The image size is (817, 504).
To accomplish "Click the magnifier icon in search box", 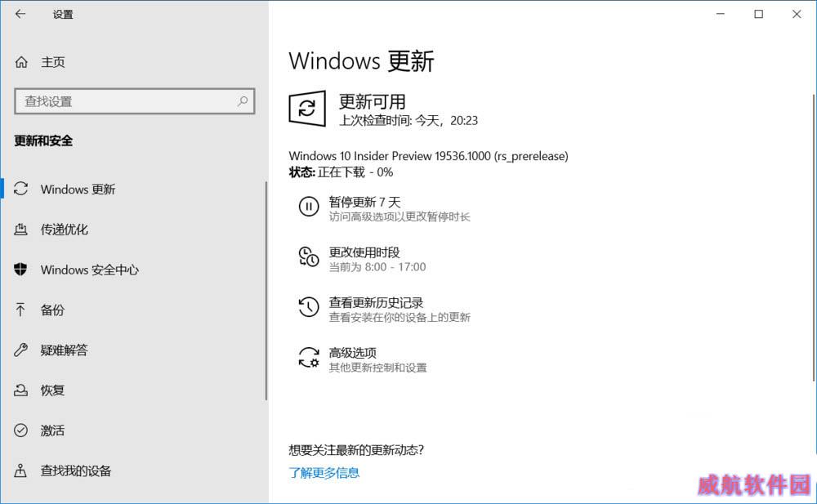I will [243, 100].
